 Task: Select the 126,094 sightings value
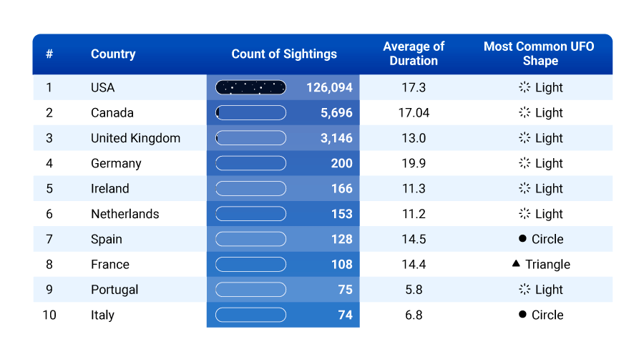(329, 87)
